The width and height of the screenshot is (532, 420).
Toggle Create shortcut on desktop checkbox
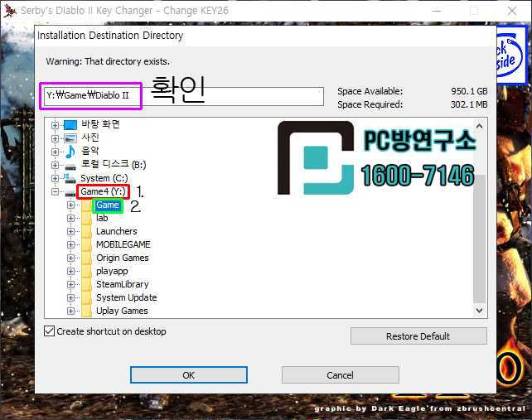[x=49, y=331]
